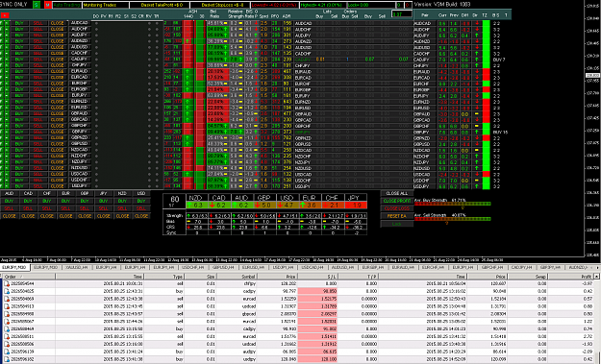This screenshot has height=364, width=601.
Task: Click the green S button in top bar
Action: (37, 5)
